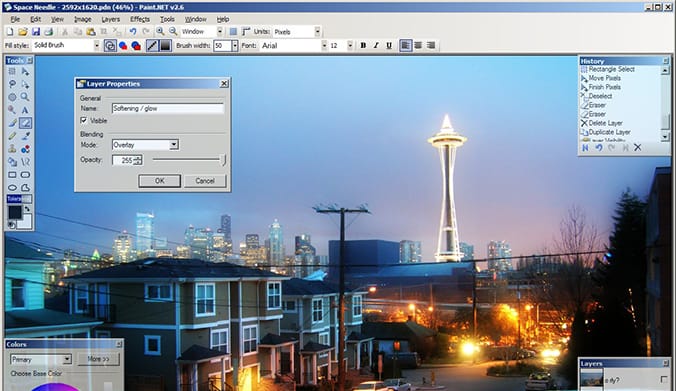676x391 pixels.
Task: Open the Fill style Solid Brush dropdown
Action: coord(97,45)
